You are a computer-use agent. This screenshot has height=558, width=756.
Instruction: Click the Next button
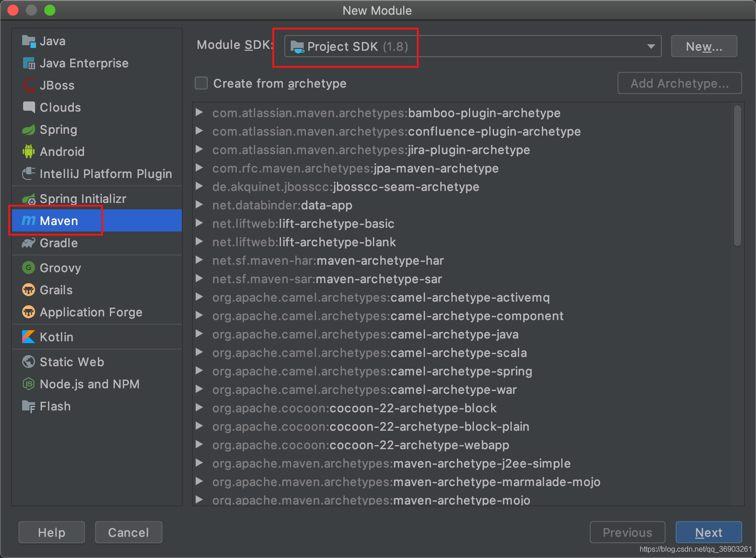pyautogui.click(x=708, y=533)
